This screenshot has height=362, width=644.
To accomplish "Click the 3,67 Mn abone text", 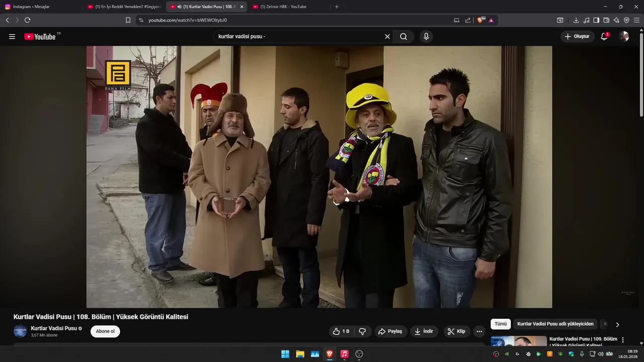I will pyautogui.click(x=44, y=335).
